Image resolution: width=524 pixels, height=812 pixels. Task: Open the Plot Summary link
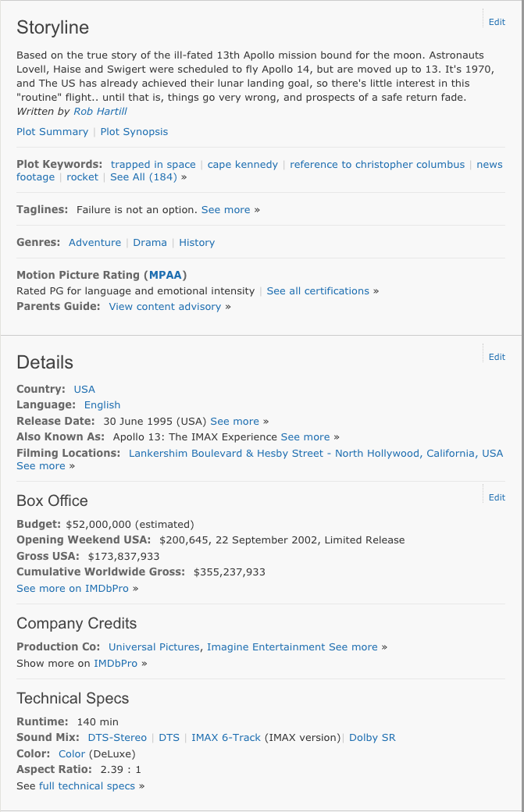coord(52,132)
